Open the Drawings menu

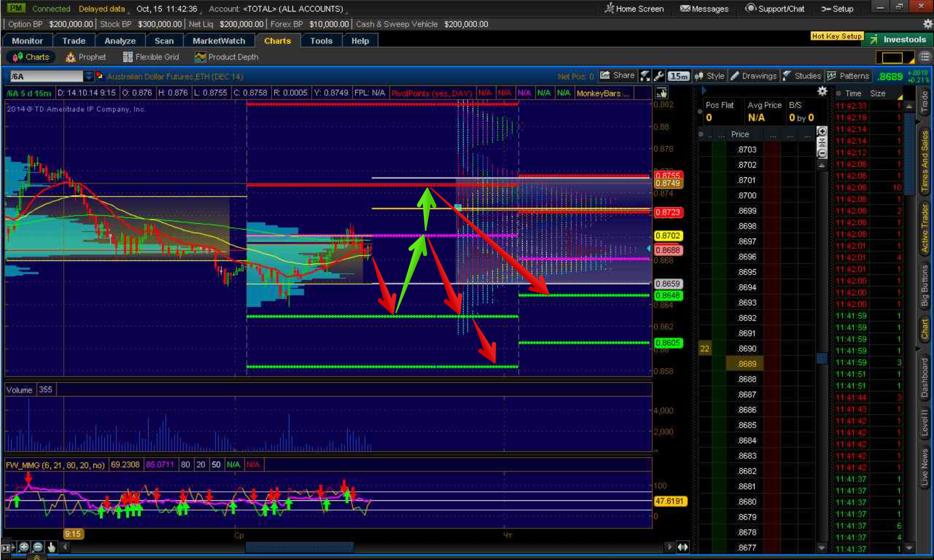tap(754, 76)
